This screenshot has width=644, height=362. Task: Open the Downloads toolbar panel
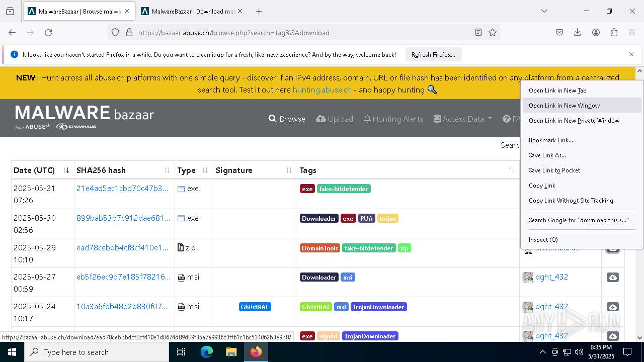[578, 32]
